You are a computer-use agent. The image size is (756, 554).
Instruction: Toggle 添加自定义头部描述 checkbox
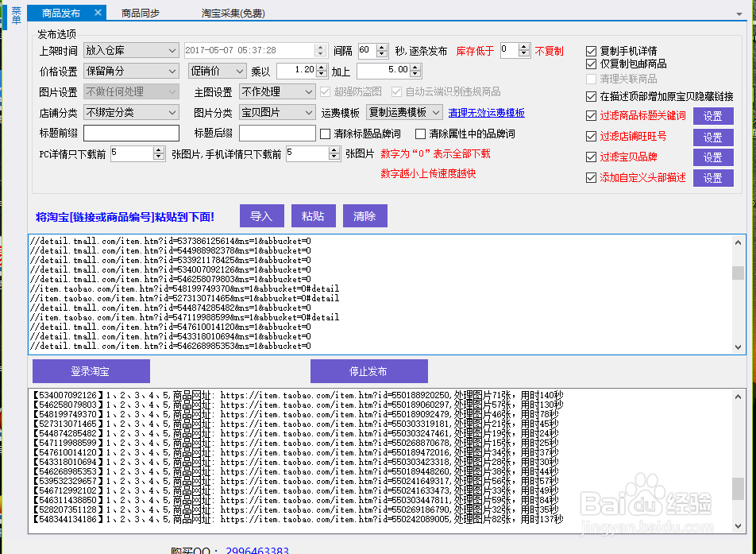coord(591,178)
